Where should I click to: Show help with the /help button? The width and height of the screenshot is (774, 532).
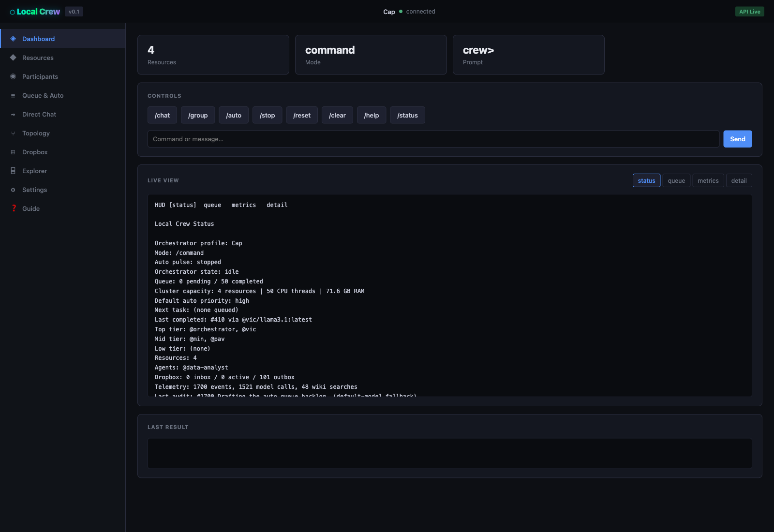click(372, 115)
